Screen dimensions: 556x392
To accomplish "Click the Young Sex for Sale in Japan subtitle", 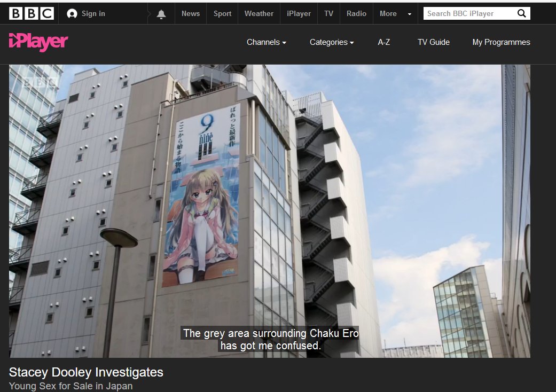I will pos(71,386).
